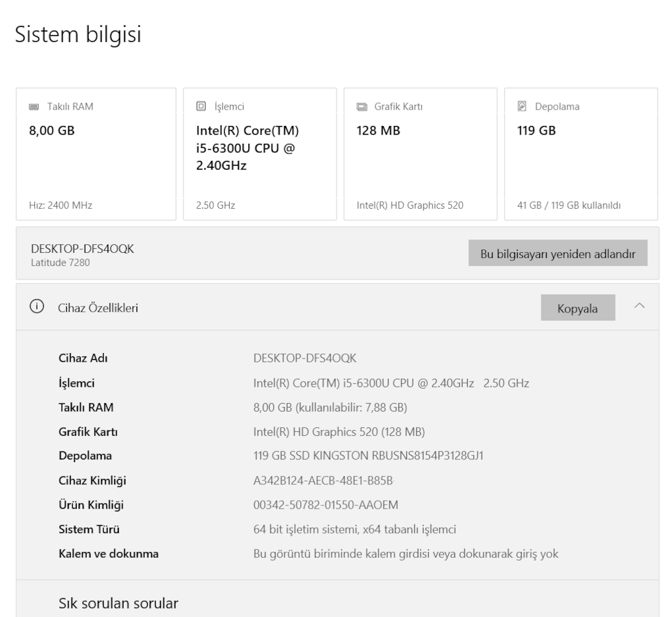Screen dimensions: 672x617
Task: Click Takılı RAM card title
Action: (x=70, y=106)
